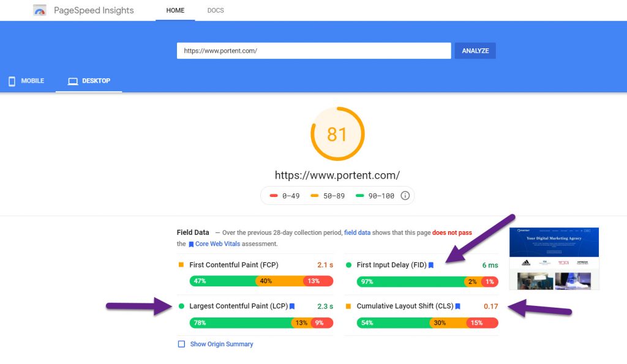Click the LCP value 2.3 s
The width and height of the screenshot is (627, 364).
[x=325, y=306]
